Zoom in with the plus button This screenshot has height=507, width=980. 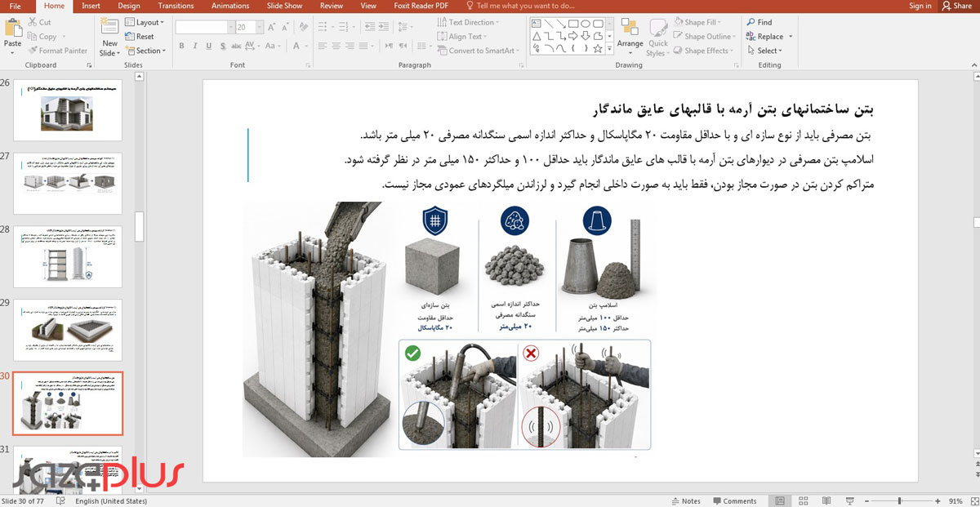coord(939,500)
